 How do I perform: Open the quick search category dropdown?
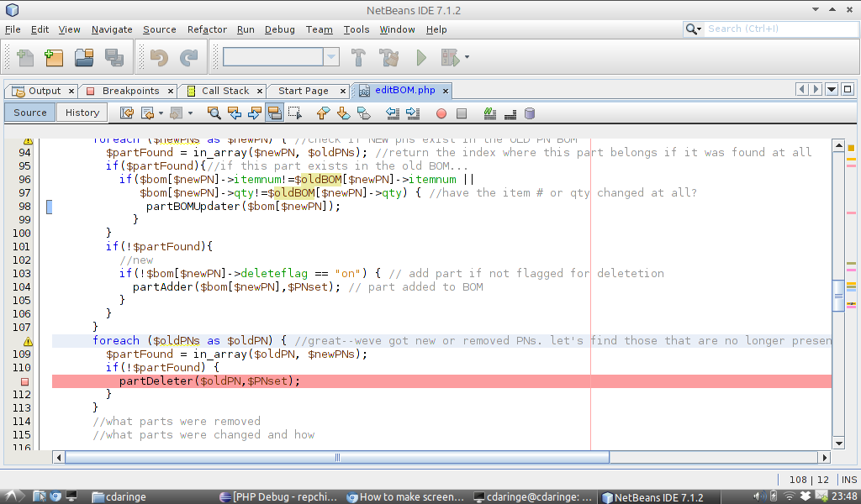tap(694, 29)
